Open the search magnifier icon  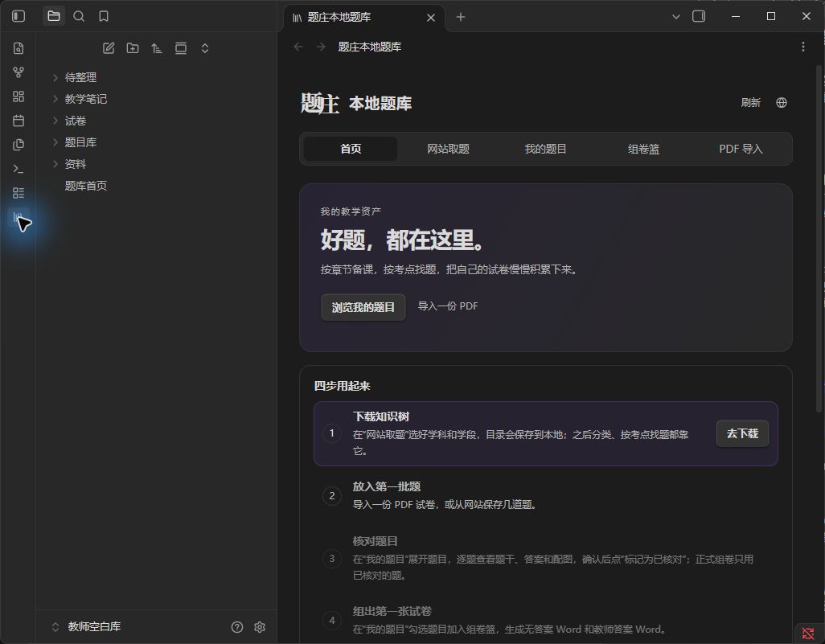point(79,16)
